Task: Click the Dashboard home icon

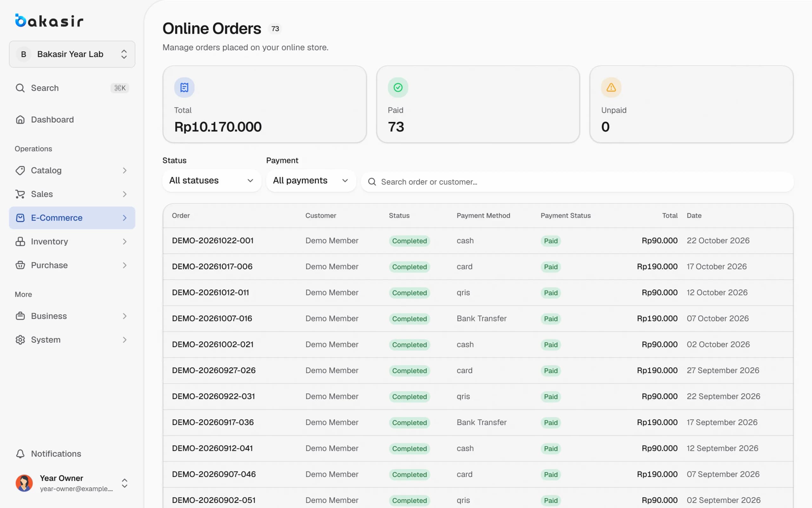Action: point(20,120)
